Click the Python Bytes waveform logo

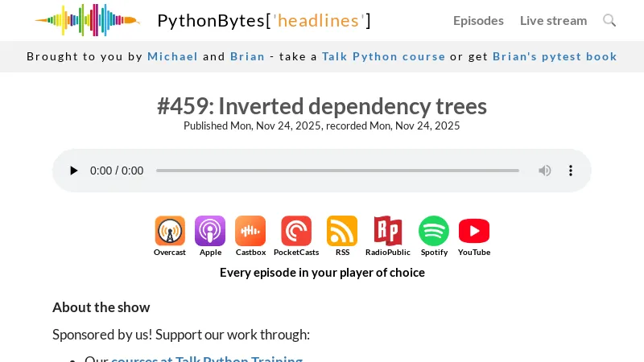[87, 20]
